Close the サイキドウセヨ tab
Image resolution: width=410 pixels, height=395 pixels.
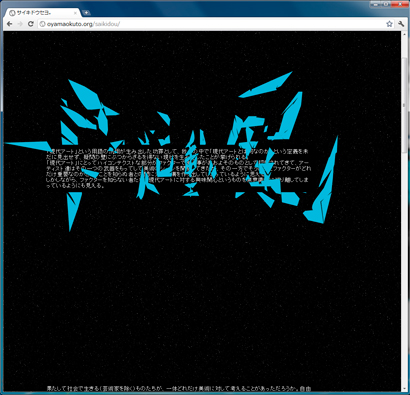click(x=75, y=13)
